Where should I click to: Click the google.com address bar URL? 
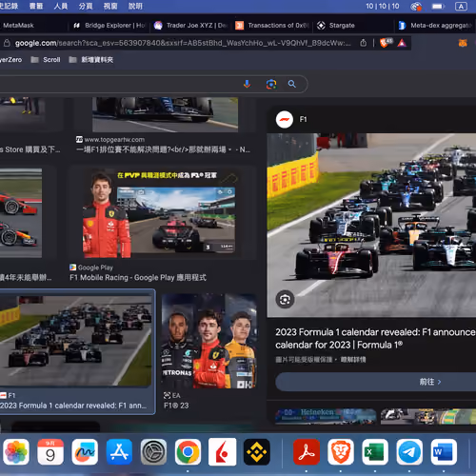point(183,43)
